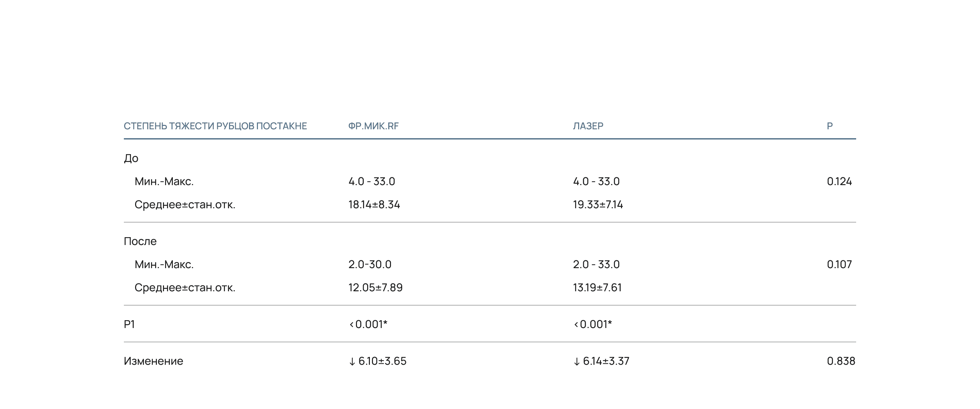Click the 'СТЕПЕНЬ ТЯЖЕСТИ РУБЦОВ ПОСТАКНЕ' column header
980x409 pixels.
tap(215, 126)
